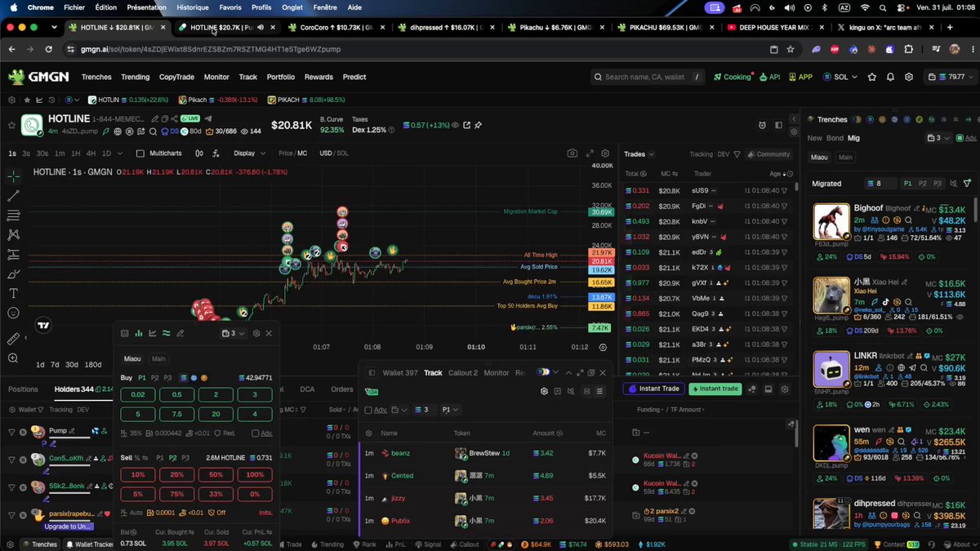Filter trades with the funnel icon
Viewport: 980px width, 551px height.
(x=737, y=154)
